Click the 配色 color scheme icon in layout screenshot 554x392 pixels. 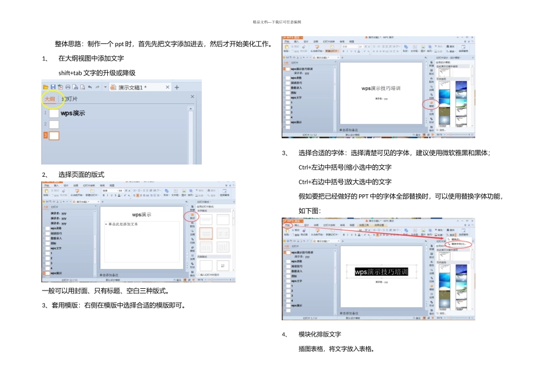(x=192, y=225)
